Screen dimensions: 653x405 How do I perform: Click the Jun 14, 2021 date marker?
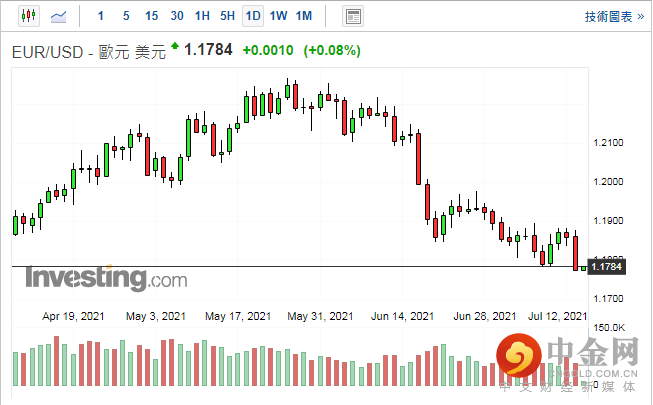click(401, 316)
